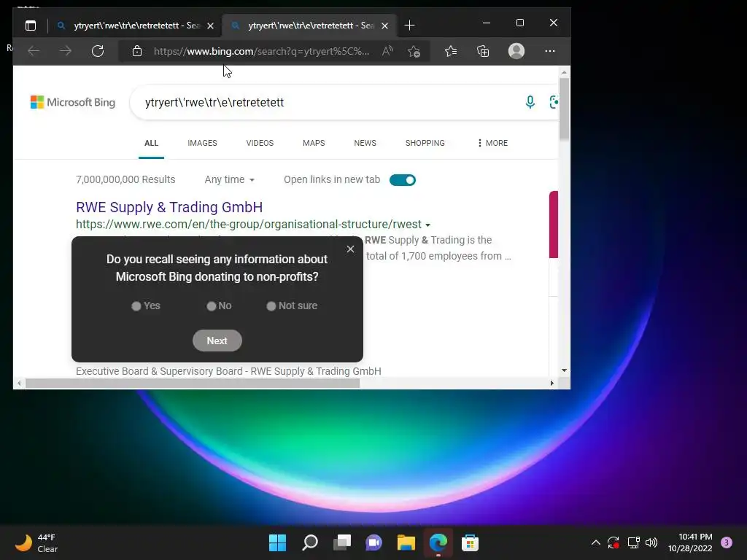Open the notification count badge

click(x=727, y=542)
